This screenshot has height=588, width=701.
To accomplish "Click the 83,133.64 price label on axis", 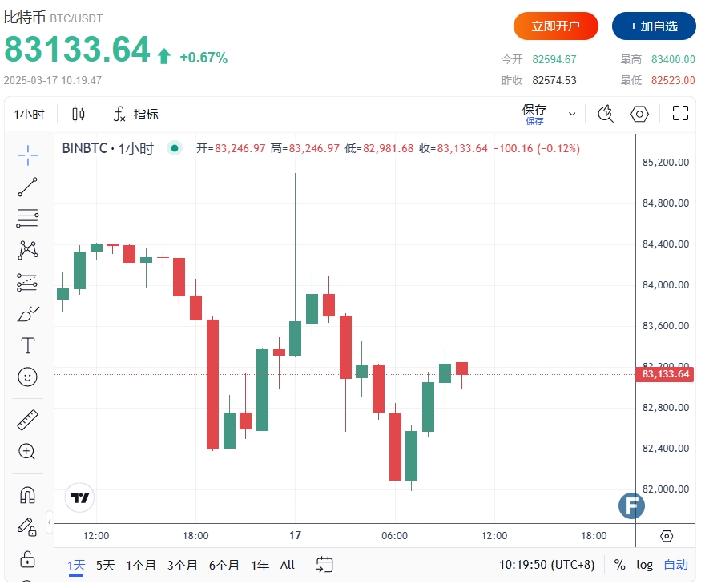I will point(665,374).
